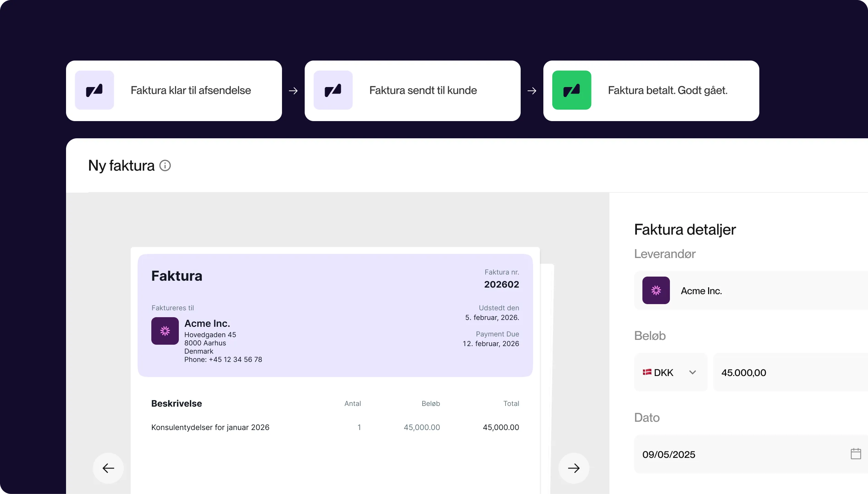Select 'Faktura betalt. Godt gået.' step card
The width and height of the screenshot is (868, 494).
click(667, 90)
